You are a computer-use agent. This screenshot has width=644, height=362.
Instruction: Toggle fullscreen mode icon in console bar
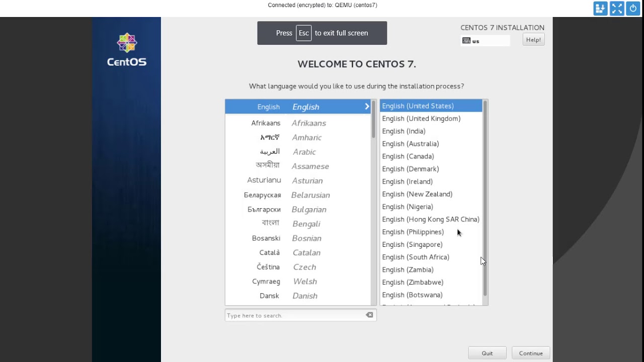(617, 9)
